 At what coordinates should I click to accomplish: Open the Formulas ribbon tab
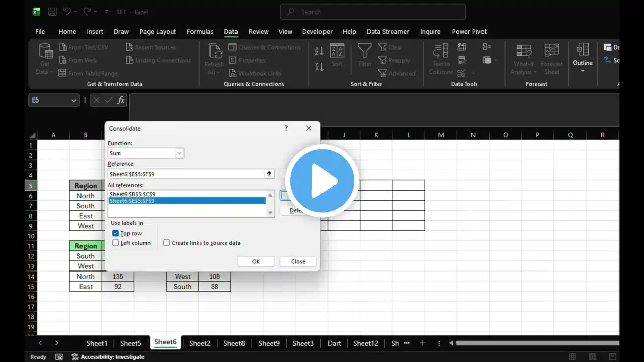pyautogui.click(x=200, y=31)
